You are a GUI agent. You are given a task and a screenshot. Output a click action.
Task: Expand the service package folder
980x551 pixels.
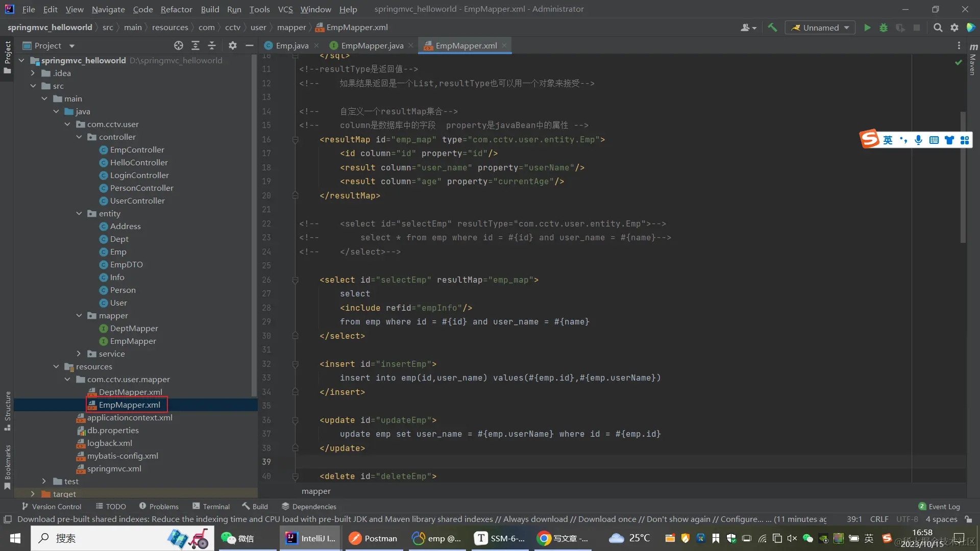(79, 354)
